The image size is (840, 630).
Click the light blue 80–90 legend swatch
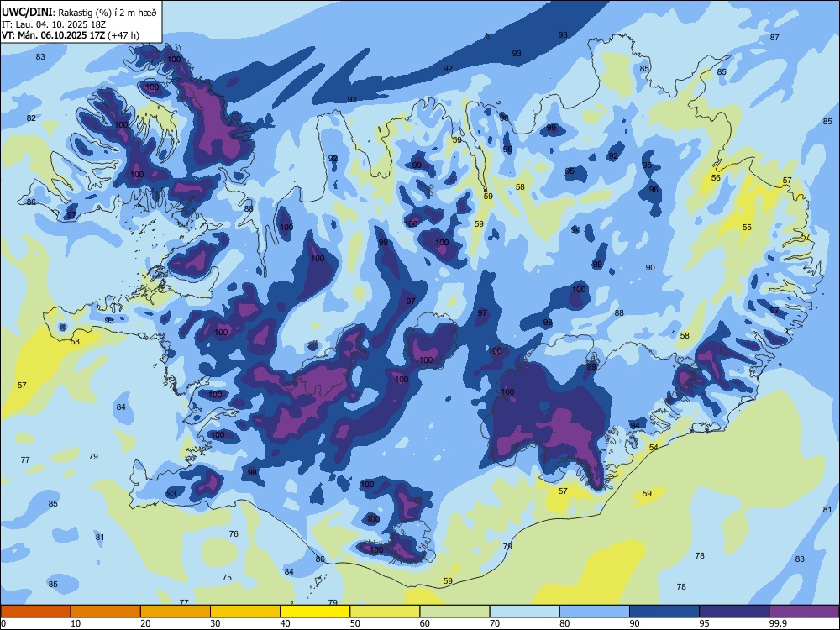[x=594, y=612]
